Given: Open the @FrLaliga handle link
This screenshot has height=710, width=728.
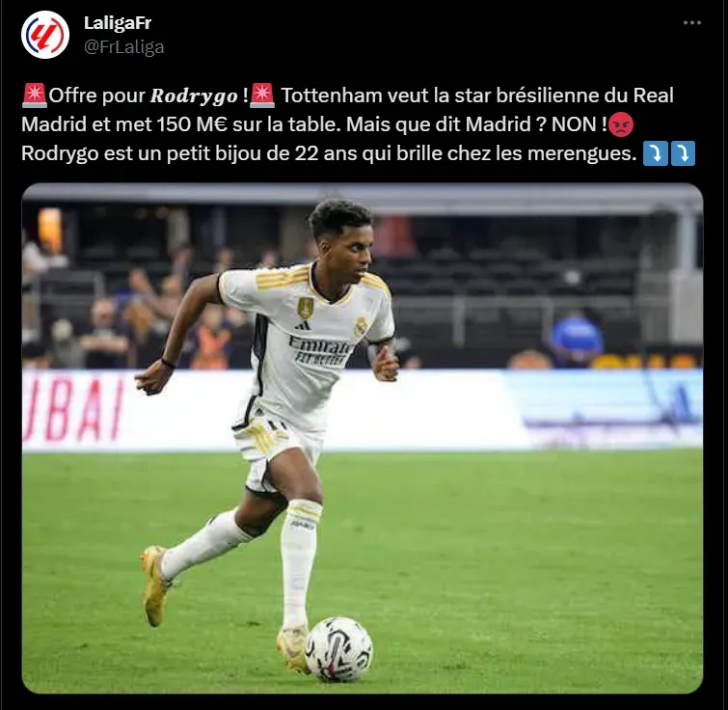Looking at the screenshot, I should (124, 47).
